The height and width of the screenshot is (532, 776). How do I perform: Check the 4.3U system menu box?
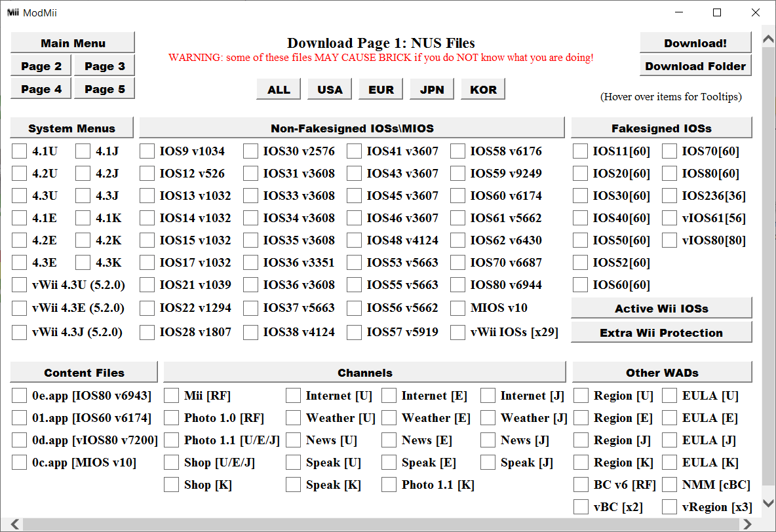click(19, 195)
